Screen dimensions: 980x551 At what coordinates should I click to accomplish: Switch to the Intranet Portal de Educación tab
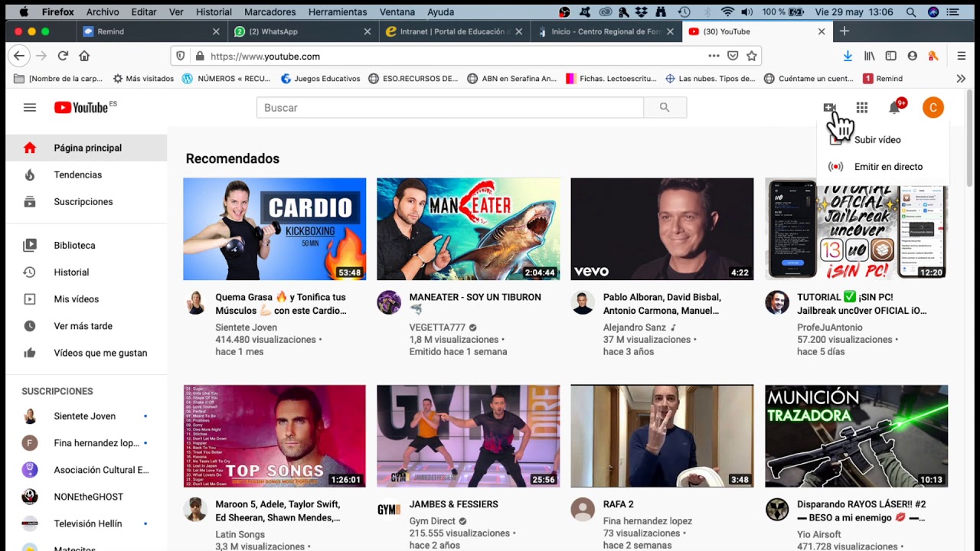454,31
